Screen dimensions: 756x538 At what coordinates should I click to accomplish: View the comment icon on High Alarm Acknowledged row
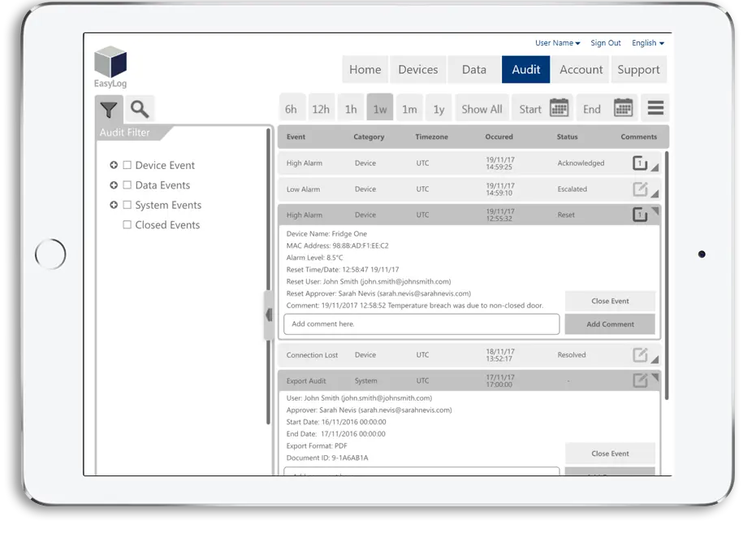point(637,163)
